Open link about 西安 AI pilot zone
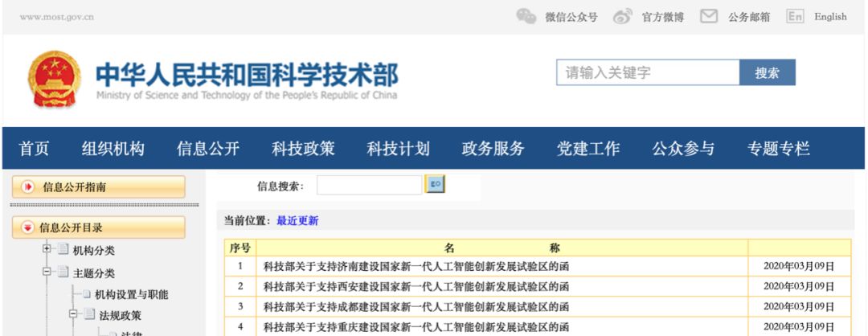Screen dimensions: 868x336 click(x=416, y=286)
